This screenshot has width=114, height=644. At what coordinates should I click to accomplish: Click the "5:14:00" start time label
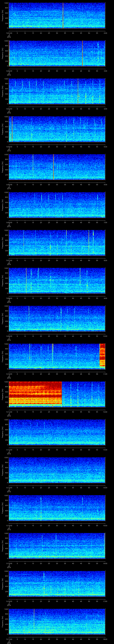coord(9,525)
